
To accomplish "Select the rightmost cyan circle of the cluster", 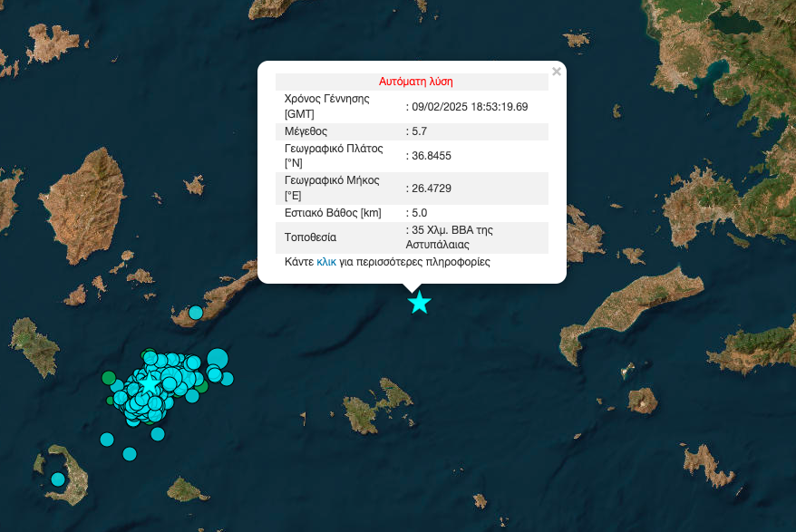I will pos(227,379).
